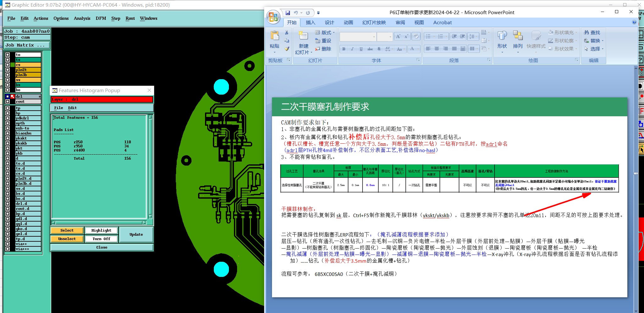
Task: Switch to the Acrobat ribbon tab
Action: pyautogui.click(x=442, y=22)
